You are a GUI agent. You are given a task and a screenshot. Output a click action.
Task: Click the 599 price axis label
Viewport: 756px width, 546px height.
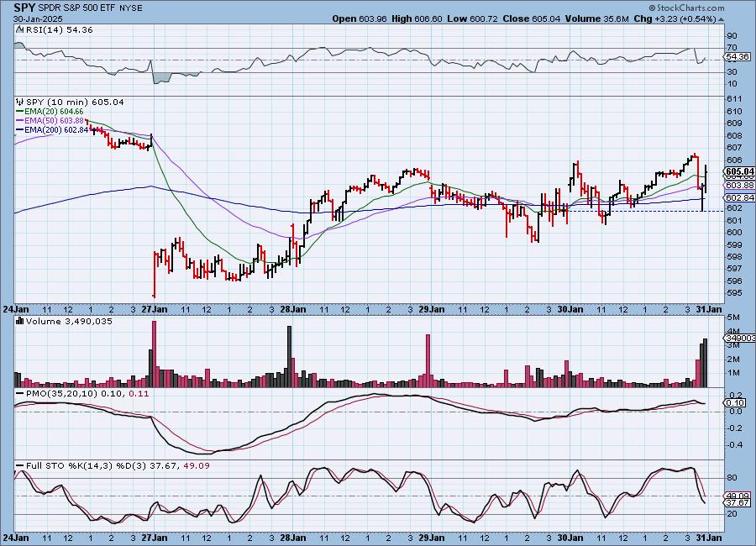point(734,244)
